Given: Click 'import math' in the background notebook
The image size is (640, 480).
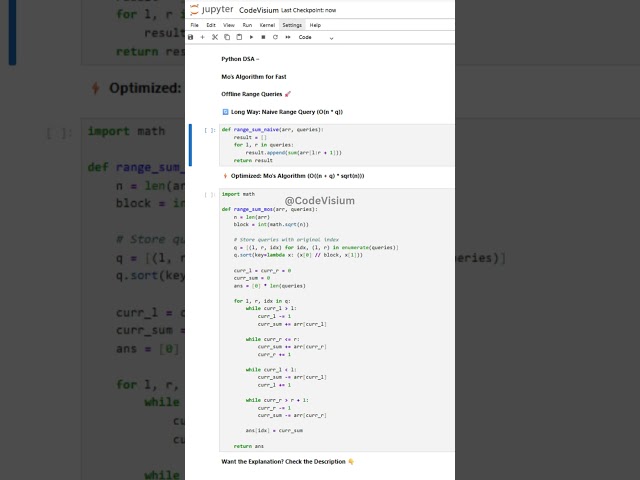Looking at the screenshot, I should (x=127, y=131).
